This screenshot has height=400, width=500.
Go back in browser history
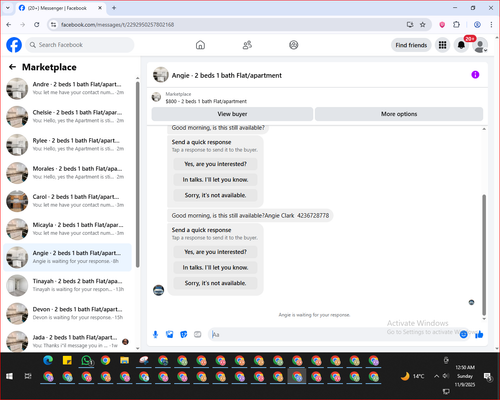[9, 25]
